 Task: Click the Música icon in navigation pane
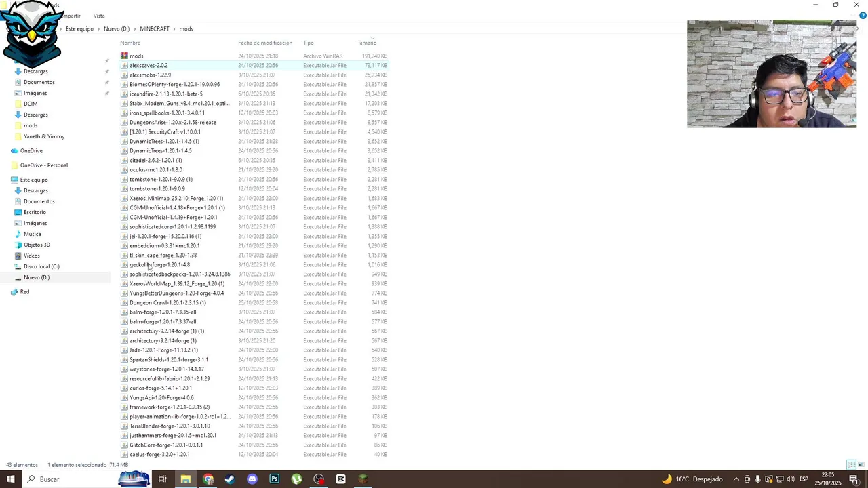(x=18, y=234)
